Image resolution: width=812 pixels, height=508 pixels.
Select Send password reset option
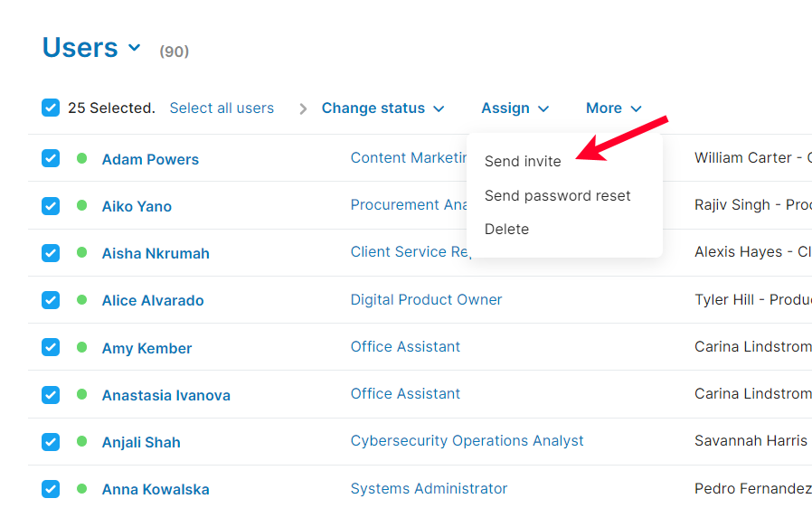[x=557, y=195]
